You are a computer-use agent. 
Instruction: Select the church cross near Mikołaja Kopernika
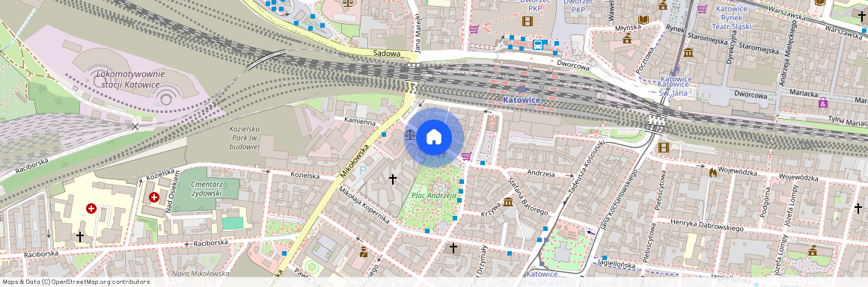pyautogui.click(x=393, y=179)
